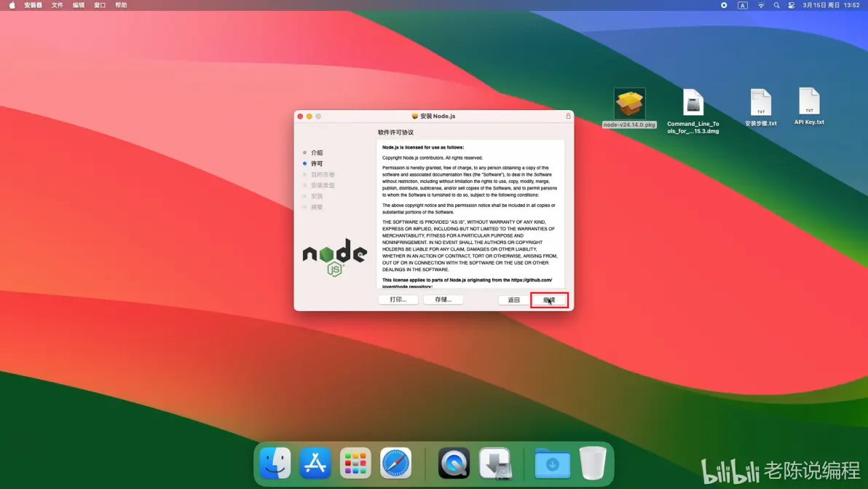The width and height of the screenshot is (868, 489).
Task: Open Finder from the Dock
Action: click(275, 463)
